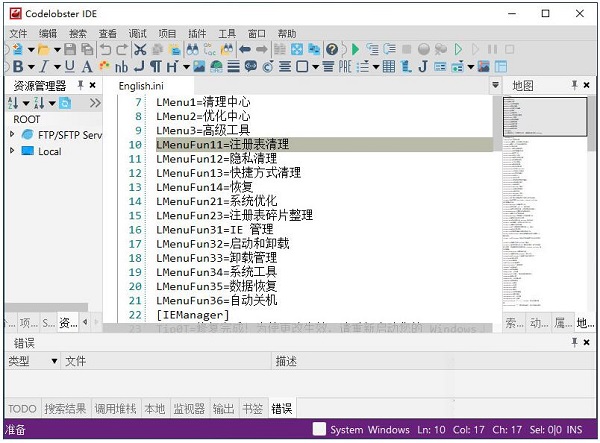Viewport: 600px width, 443px height.
Task: Click the Bold B formatting icon
Action: tap(18, 67)
